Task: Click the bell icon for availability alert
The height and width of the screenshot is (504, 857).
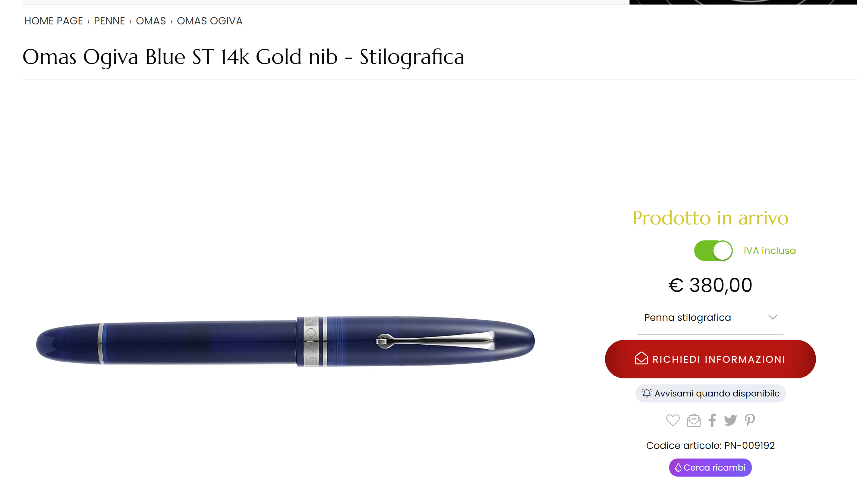Action: coord(647,393)
